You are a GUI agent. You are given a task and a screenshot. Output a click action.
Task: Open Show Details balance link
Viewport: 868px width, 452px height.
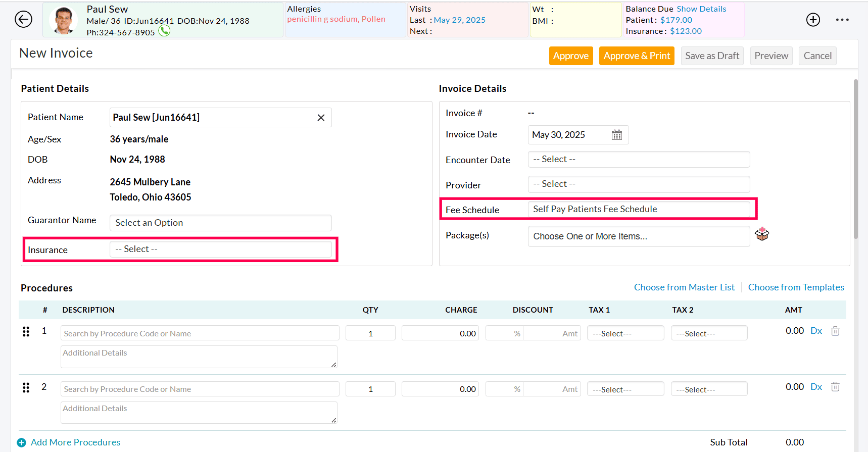pos(701,9)
